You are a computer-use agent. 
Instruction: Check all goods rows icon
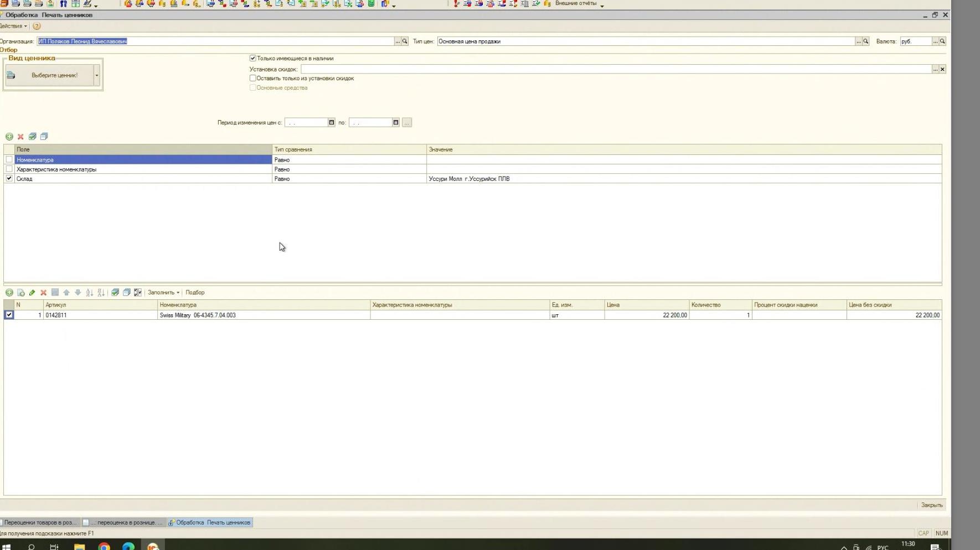tap(115, 293)
